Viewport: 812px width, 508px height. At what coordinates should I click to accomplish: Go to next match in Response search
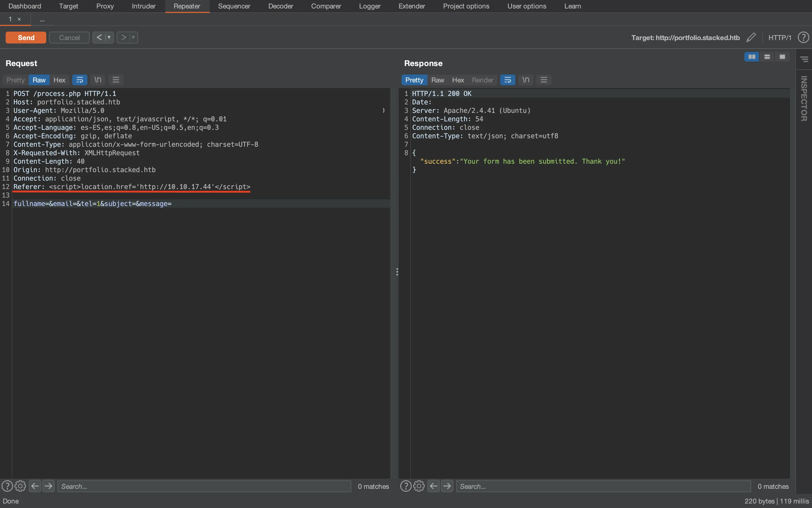pos(447,486)
